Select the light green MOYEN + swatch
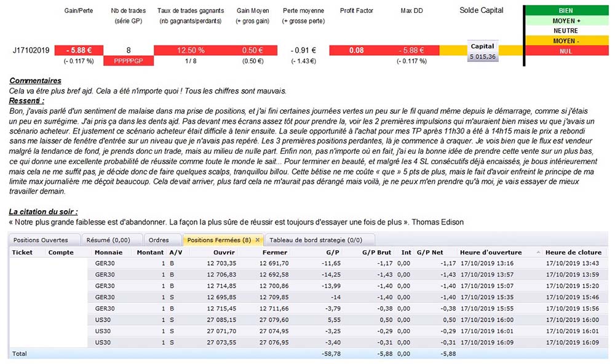The width and height of the screenshot is (615, 364). [567, 21]
